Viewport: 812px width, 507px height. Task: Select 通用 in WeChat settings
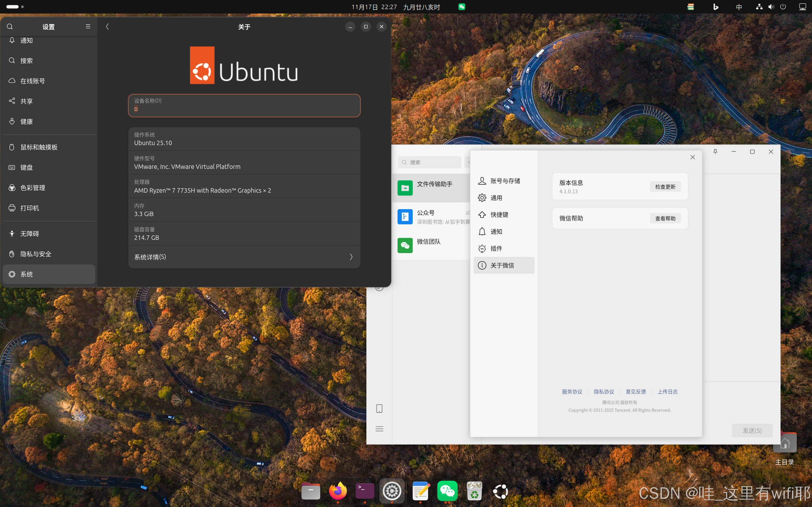pyautogui.click(x=496, y=198)
